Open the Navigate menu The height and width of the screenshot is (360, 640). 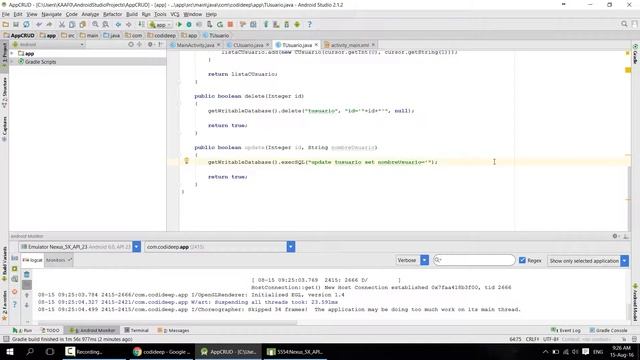pyautogui.click(x=51, y=14)
